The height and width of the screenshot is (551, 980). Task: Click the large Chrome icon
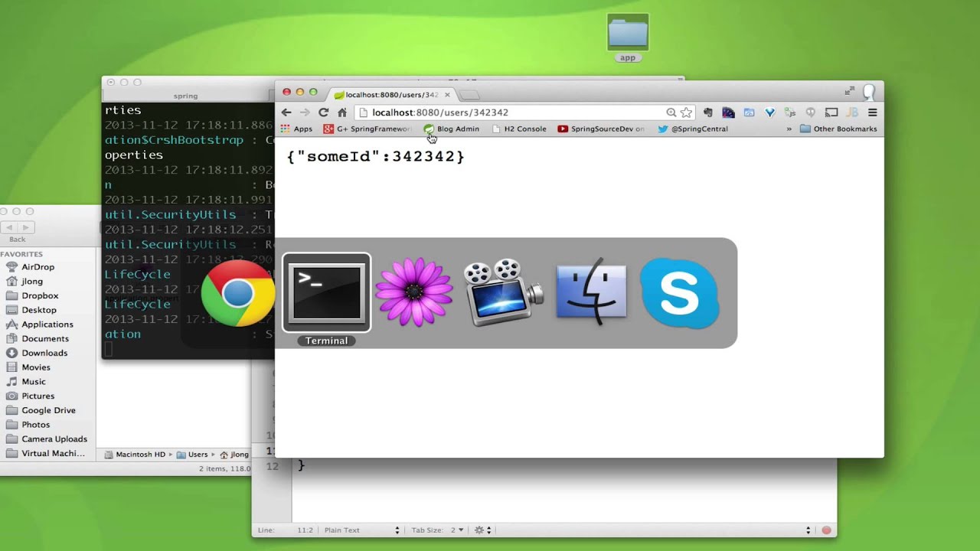click(x=238, y=293)
